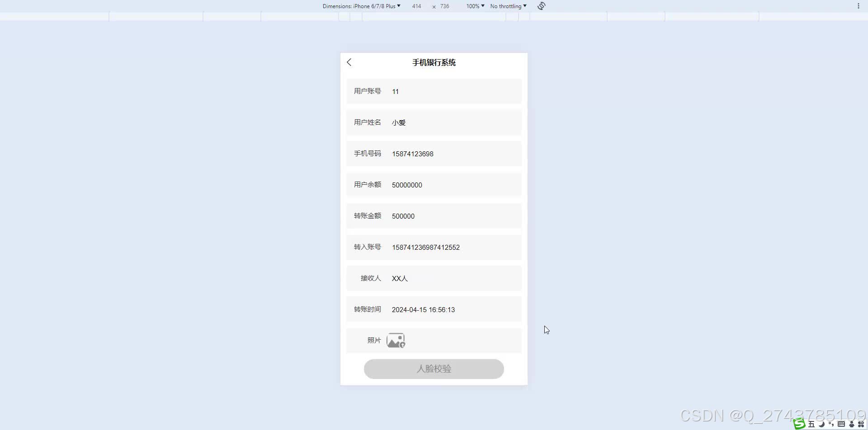Rotate the device viewport orientation
This screenshot has width=868, height=430.
[x=542, y=6]
